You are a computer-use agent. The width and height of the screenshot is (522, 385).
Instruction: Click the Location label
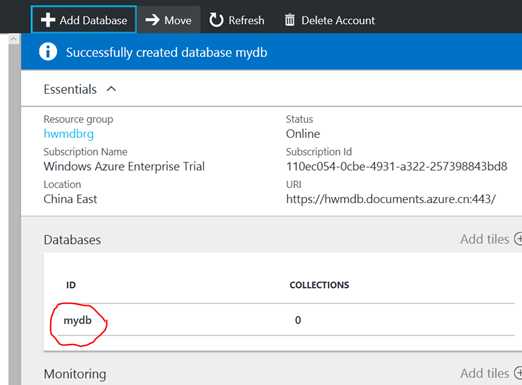[x=62, y=184]
